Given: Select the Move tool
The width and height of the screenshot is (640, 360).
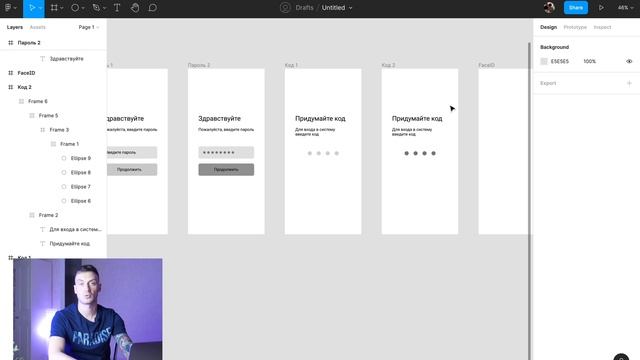Looking at the screenshot, I should [31, 8].
